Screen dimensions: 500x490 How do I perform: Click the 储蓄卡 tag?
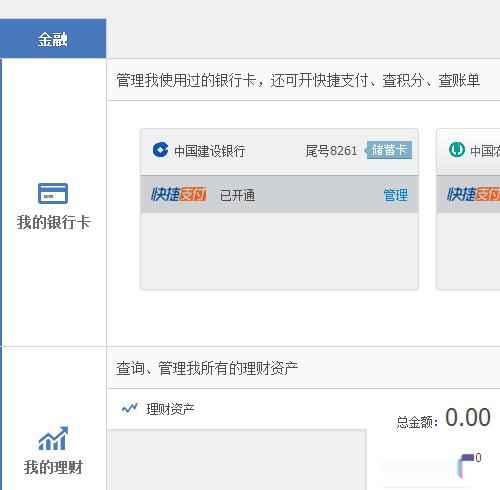tap(389, 150)
